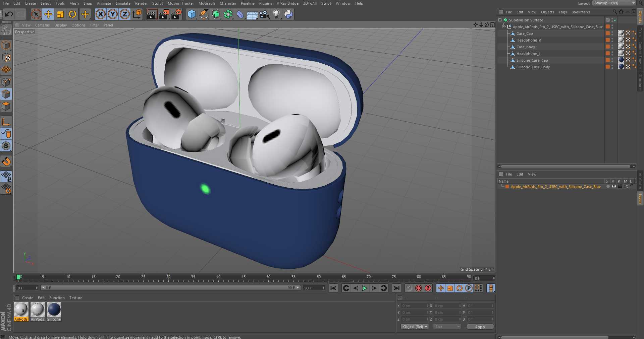The image size is (644, 339).
Task: Toggle Autokeying button
Action: pyautogui.click(x=419, y=288)
